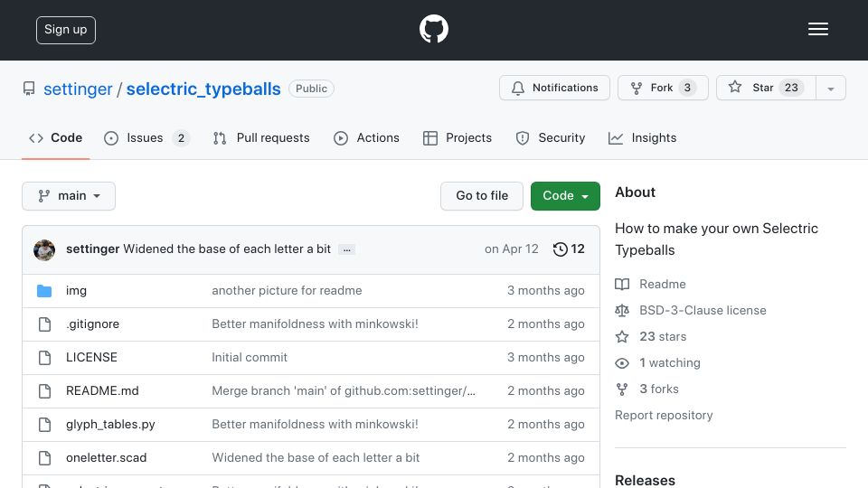
Task: Open the img folder
Action: (x=76, y=290)
